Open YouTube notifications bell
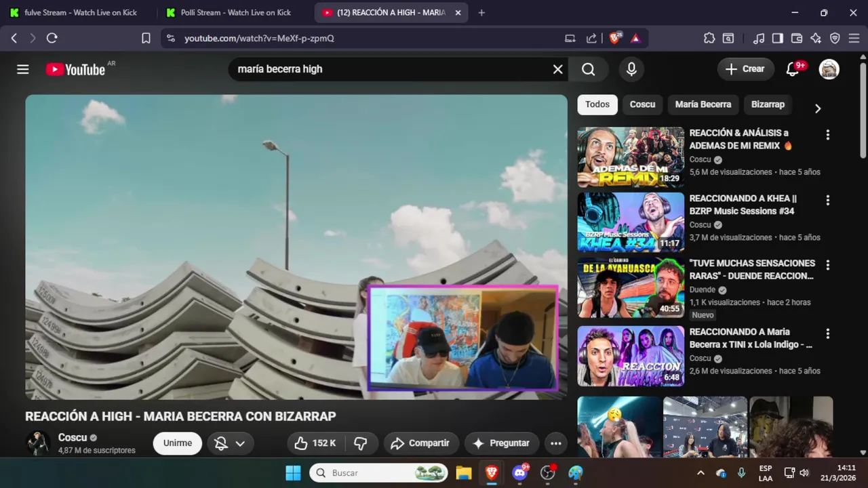The height and width of the screenshot is (488, 868). (x=792, y=68)
